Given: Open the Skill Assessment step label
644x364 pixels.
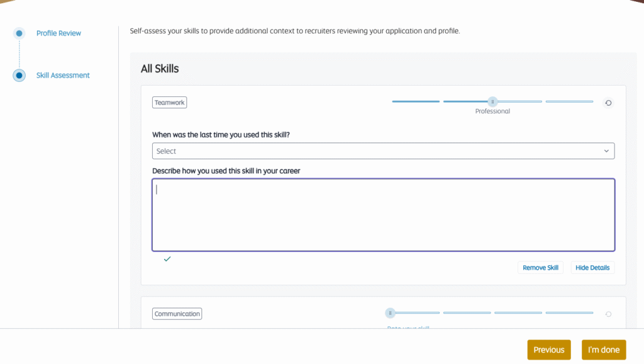Looking at the screenshot, I should click(63, 76).
